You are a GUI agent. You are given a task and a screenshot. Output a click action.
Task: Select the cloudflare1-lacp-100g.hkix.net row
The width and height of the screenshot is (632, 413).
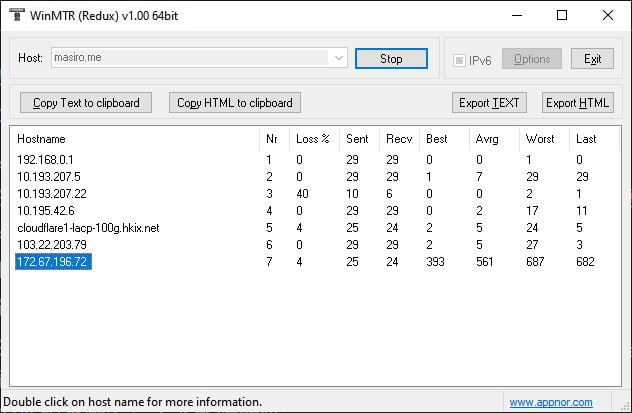pyautogui.click(x=88, y=228)
